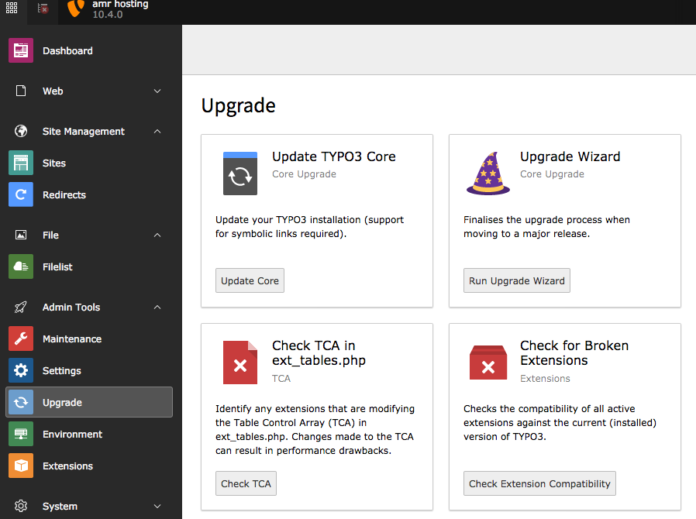Click the Web section label

point(53,91)
